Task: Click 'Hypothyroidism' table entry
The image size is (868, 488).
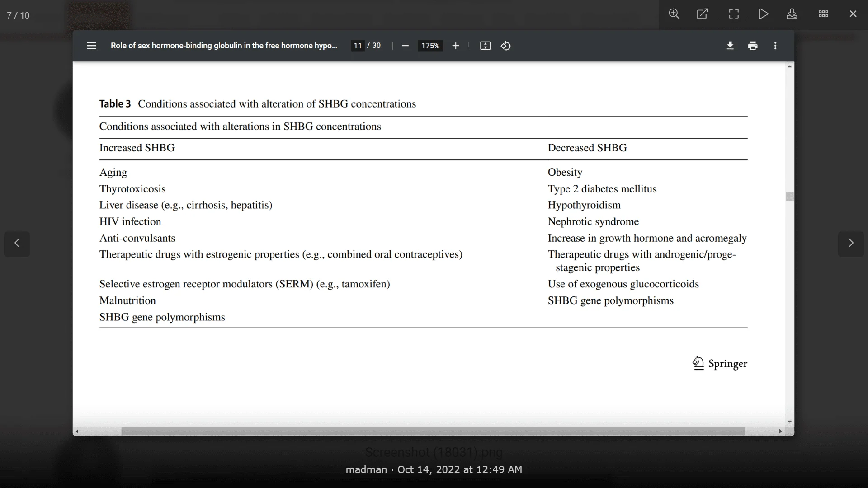Action: [584, 205]
